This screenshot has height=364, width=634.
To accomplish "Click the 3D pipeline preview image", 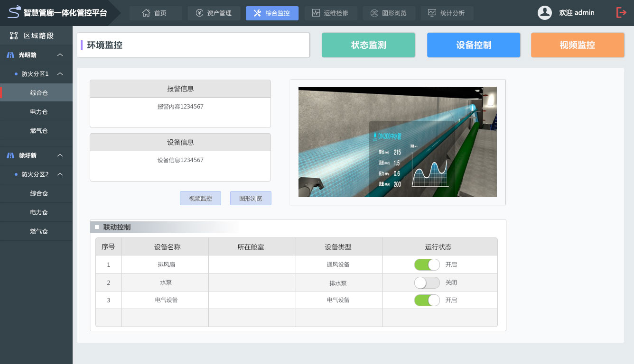I will coord(397,142).
